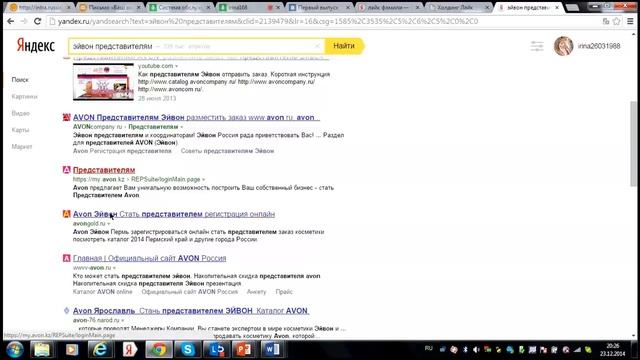Click the YouTube video result thumbnail
This screenshot has height=360, width=640.
(x=103, y=82)
